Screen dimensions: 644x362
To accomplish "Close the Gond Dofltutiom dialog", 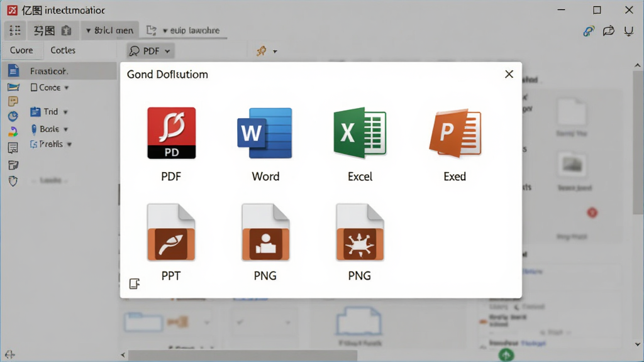I will [509, 74].
